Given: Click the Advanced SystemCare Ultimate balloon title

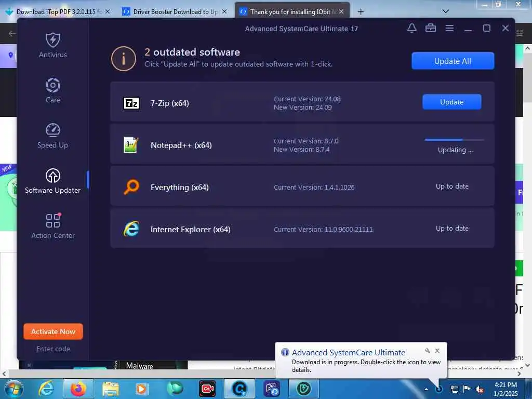Looking at the screenshot, I should pyautogui.click(x=349, y=353).
